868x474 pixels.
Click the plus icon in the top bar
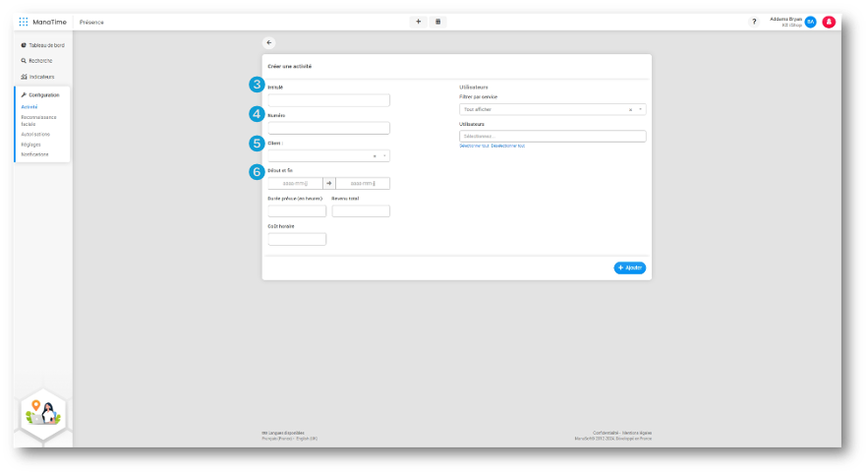click(419, 22)
